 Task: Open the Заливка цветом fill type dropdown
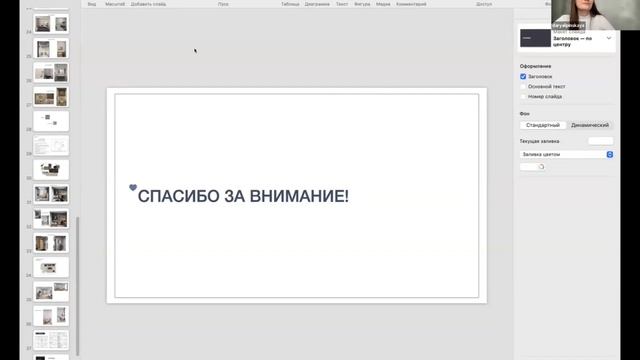tap(567, 154)
